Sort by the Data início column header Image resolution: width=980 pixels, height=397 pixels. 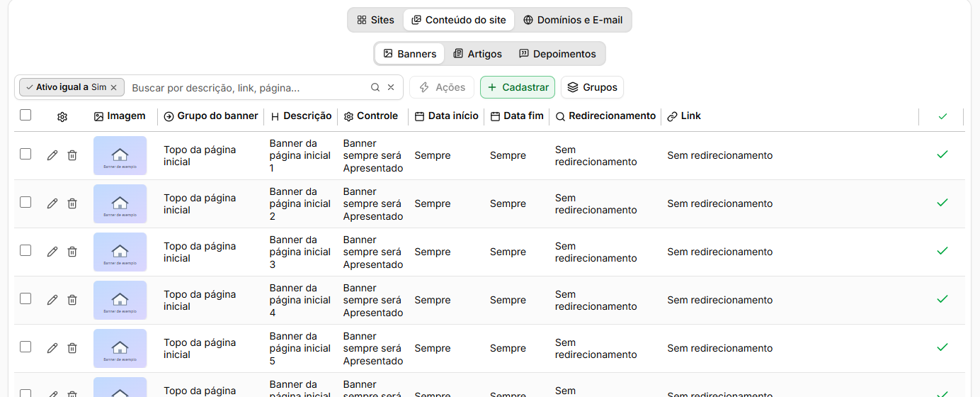pyautogui.click(x=447, y=116)
